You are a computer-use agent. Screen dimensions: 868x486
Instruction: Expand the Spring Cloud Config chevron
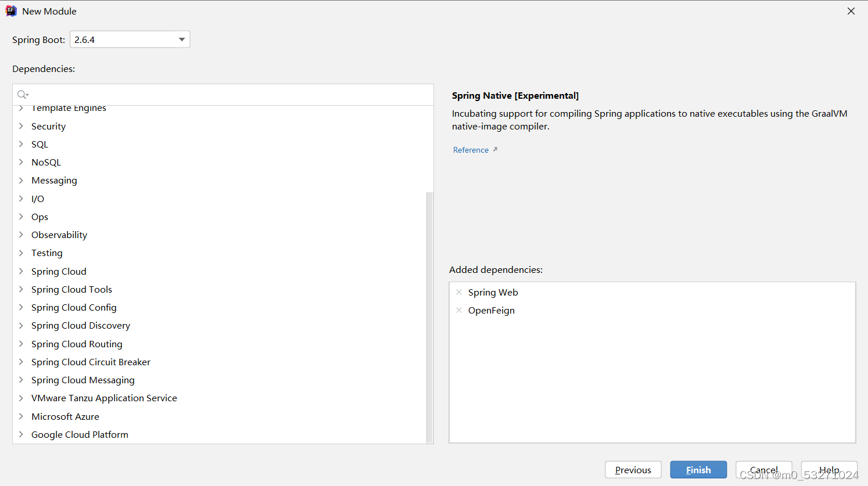point(21,307)
